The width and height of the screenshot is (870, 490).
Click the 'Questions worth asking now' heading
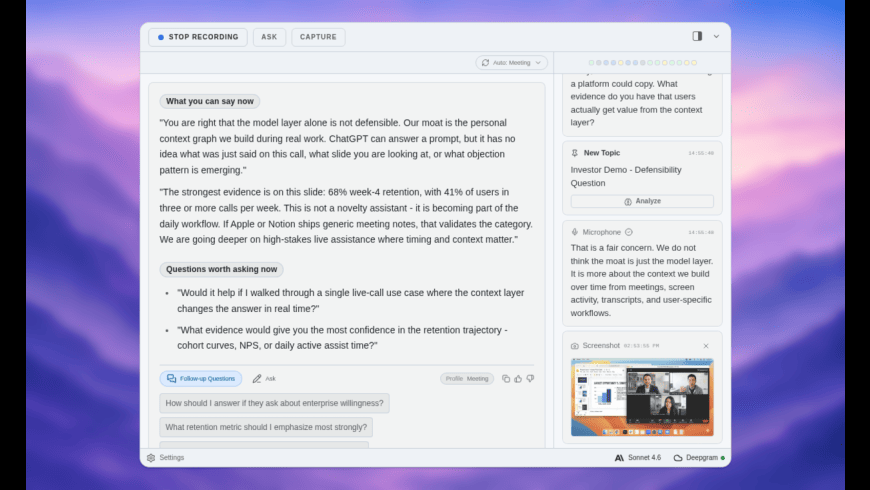[221, 269]
